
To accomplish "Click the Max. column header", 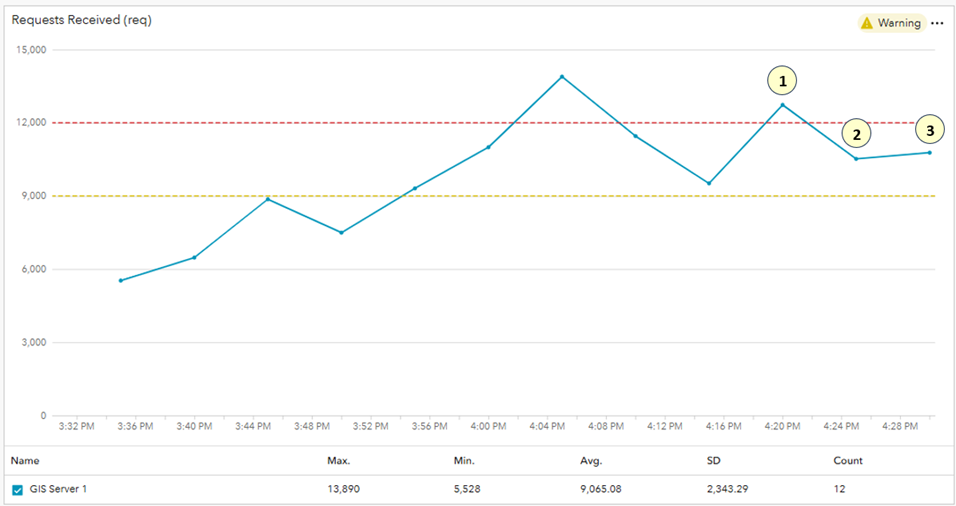I will pyautogui.click(x=338, y=461).
